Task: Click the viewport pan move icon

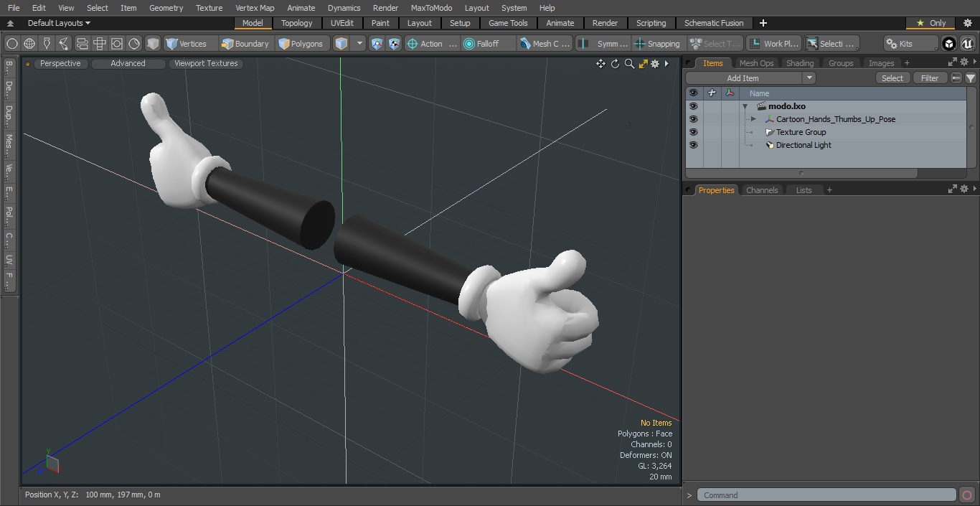Action: pos(600,64)
